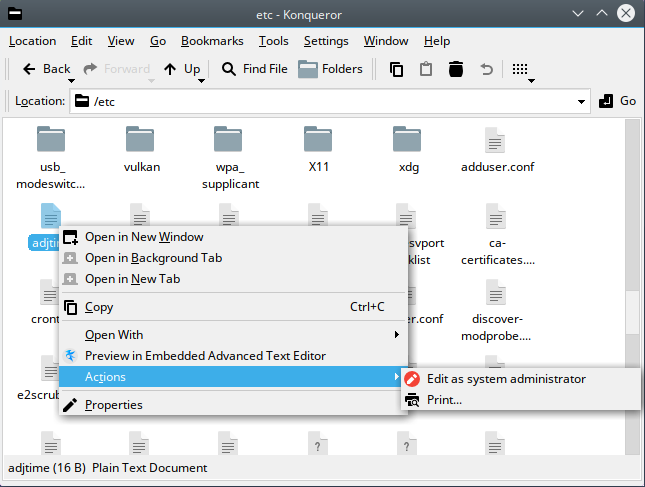Click the highlighted Actions submenu entry
The height and width of the screenshot is (487, 645).
pos(234,377)
